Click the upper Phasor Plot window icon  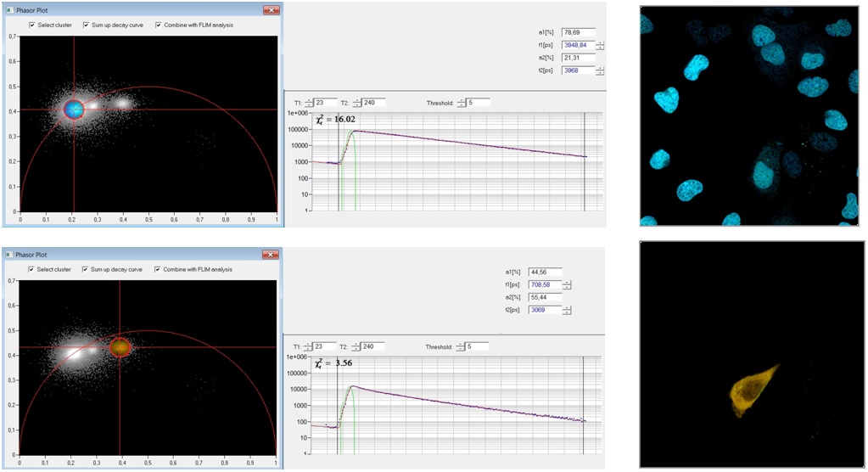(x=8, y=10)
